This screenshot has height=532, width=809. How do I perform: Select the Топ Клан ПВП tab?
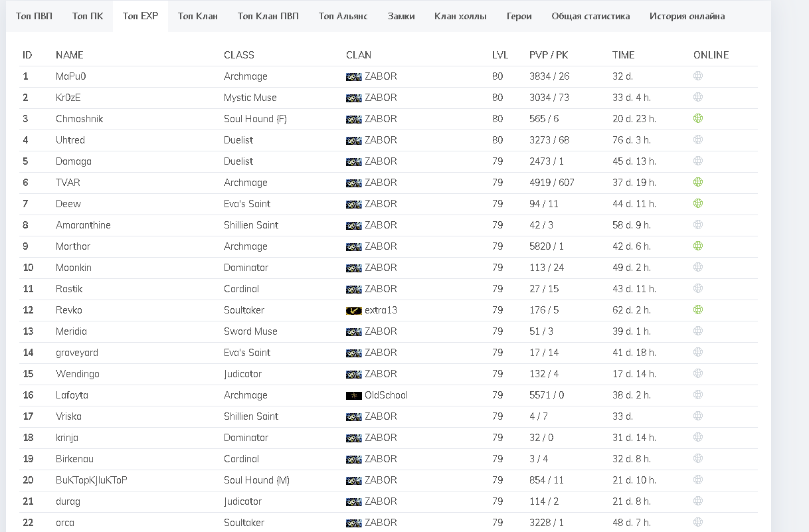[268, 16]
